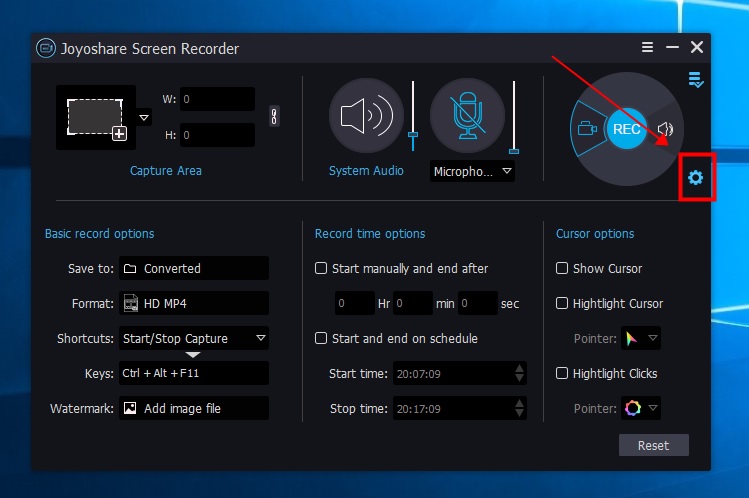Expand the Microphone device dropdown
The height and width of the screenshot is (498, 749).
507,171
